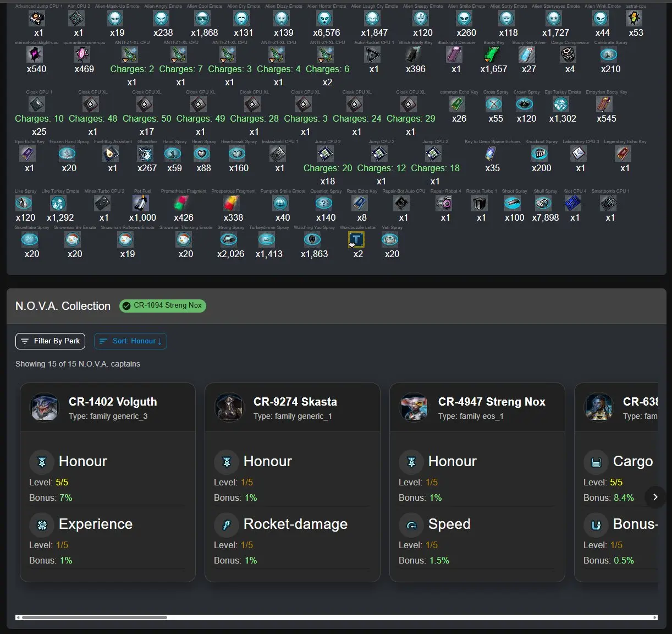Click the Repair Robot 4 icon
The image size is (672, 634).
pos(444,203)
